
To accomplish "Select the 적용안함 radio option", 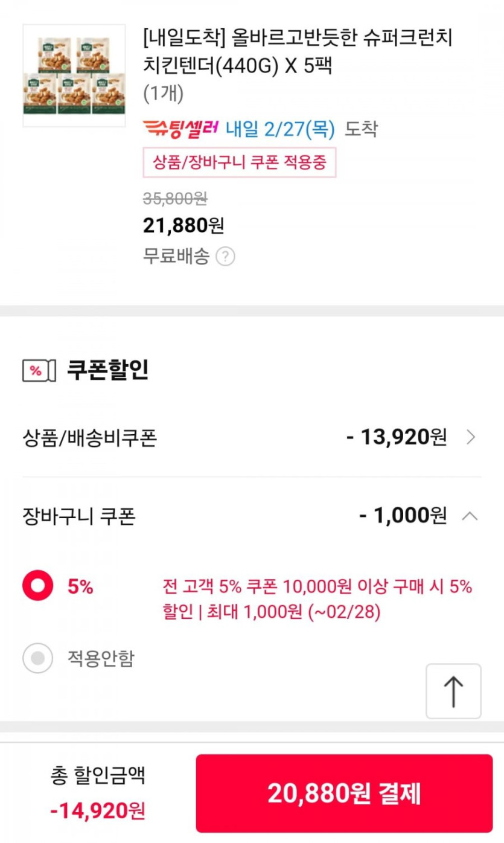I will tap(38, 658).
